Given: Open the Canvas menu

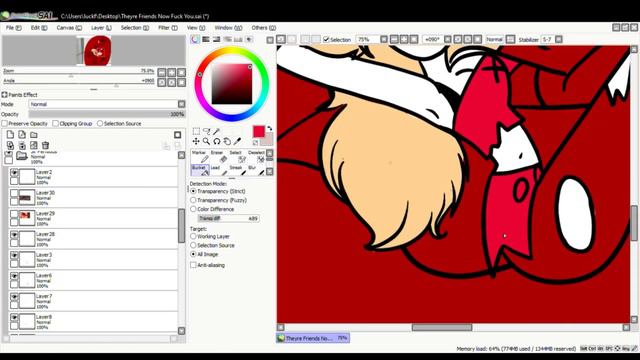Looking at the screenshot, I should (69, 28).
